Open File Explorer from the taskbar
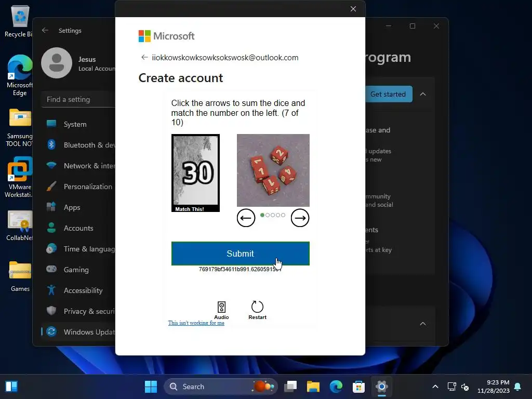Viewport: 532px width, 399px height. (313, 387)
